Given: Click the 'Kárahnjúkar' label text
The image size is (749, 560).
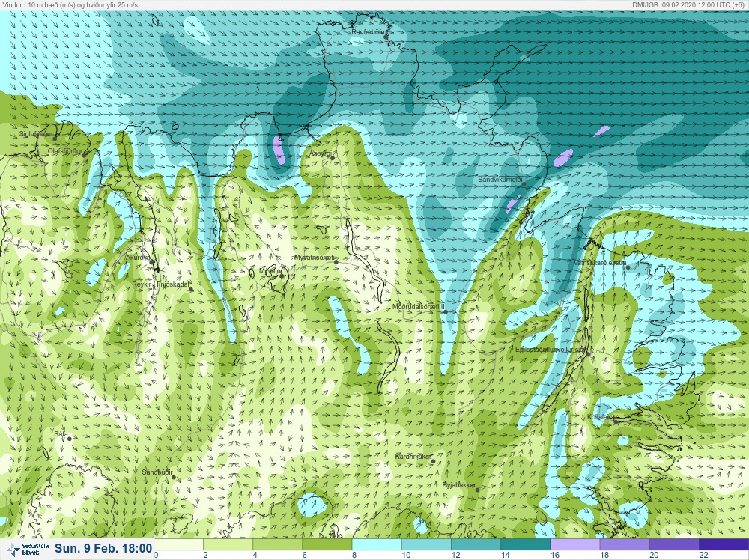Looking at the screenshot, I should [x=413, y=457].
